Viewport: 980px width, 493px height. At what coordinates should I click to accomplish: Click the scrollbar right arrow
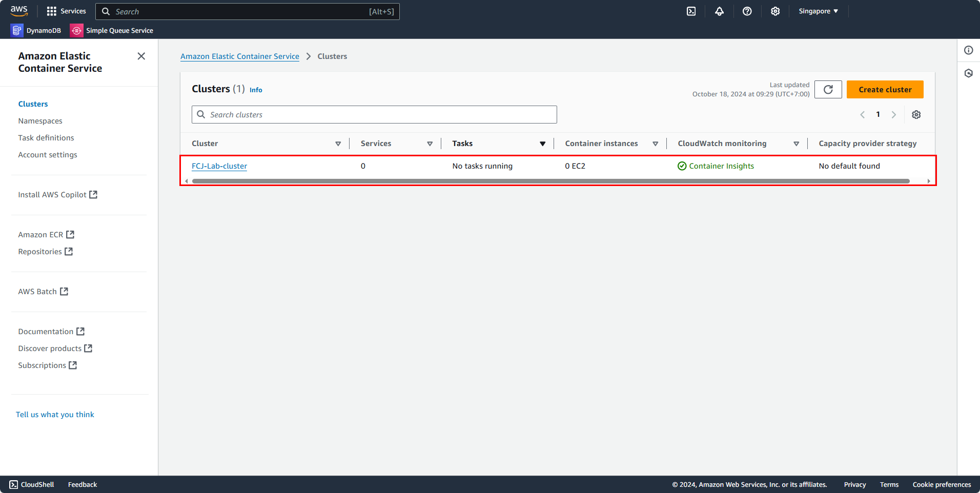click(929, 181)
